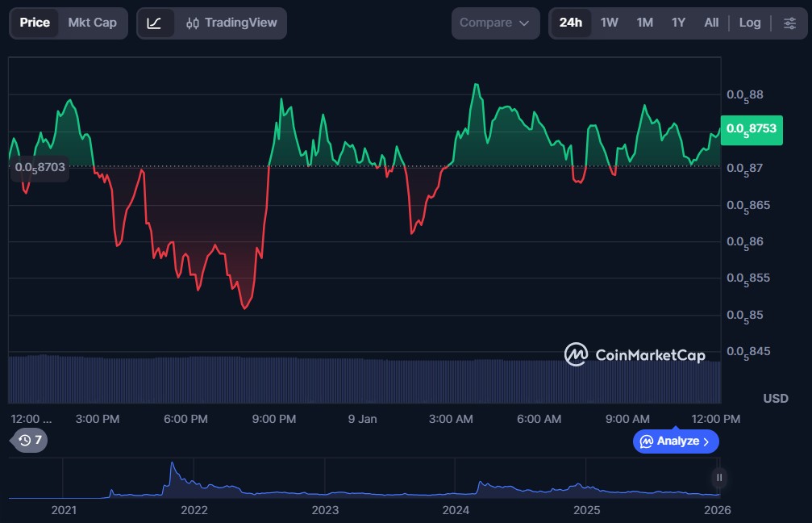
Task: Click the opening price tag 0.0₅8703
Action: click(39, 167)
